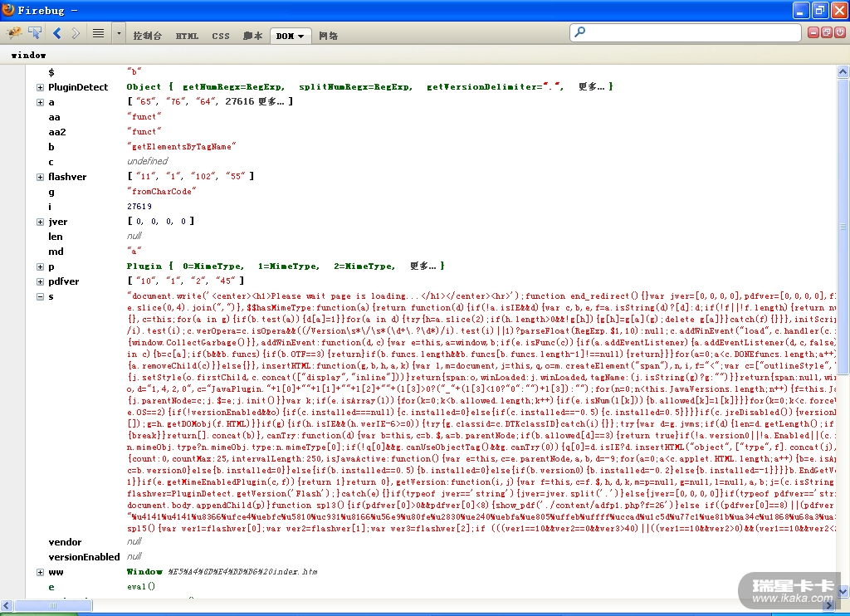The image size is (850, 616).
Task: Switch to the 脚本 script tab
Action: 252,36
